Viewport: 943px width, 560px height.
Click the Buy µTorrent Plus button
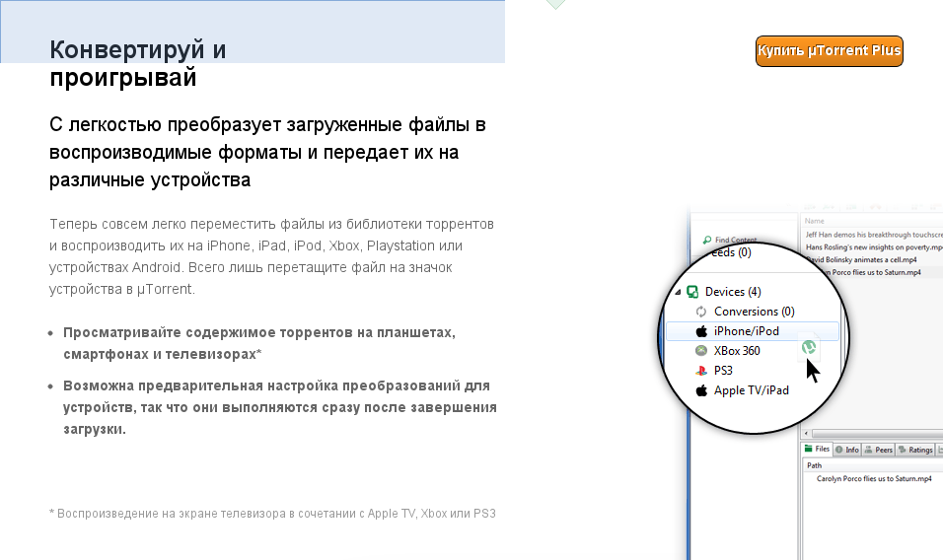829,51
